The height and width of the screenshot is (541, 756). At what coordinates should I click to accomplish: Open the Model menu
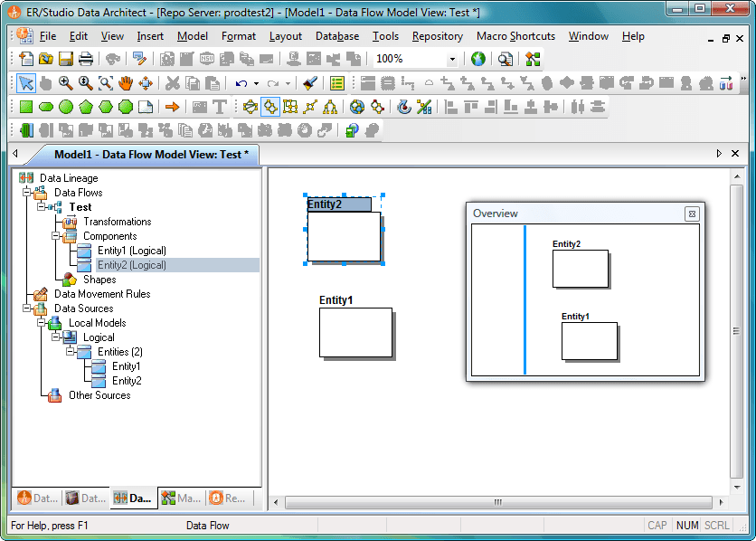[x=193, y=36]
